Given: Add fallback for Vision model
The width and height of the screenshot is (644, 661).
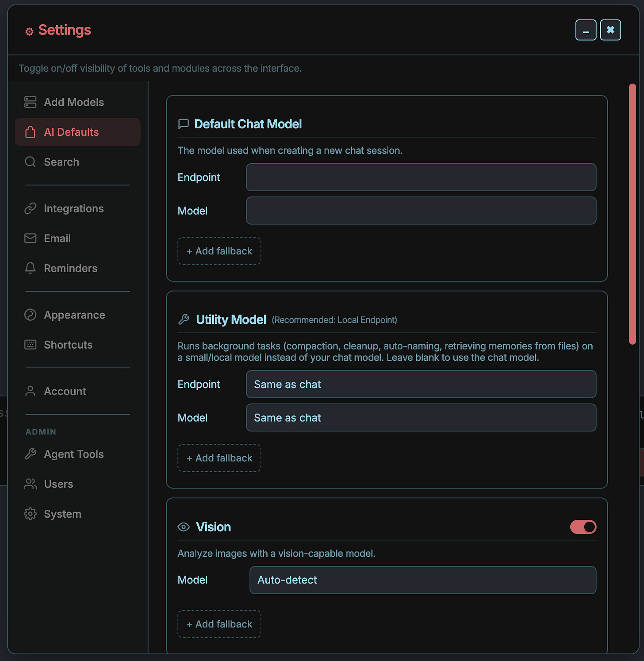Looking at the screenshot, I should [x=219, y=624].
